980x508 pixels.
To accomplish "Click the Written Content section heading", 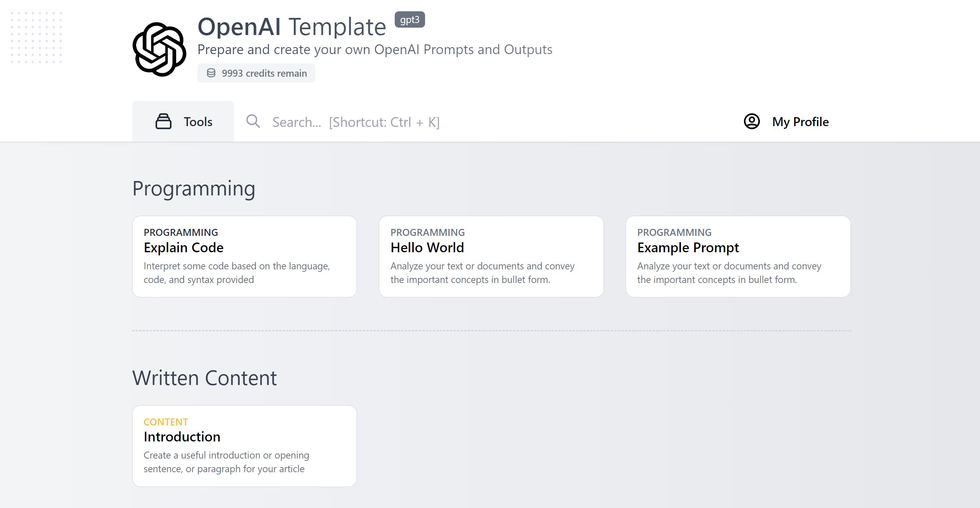I will (x=205, y=377).
